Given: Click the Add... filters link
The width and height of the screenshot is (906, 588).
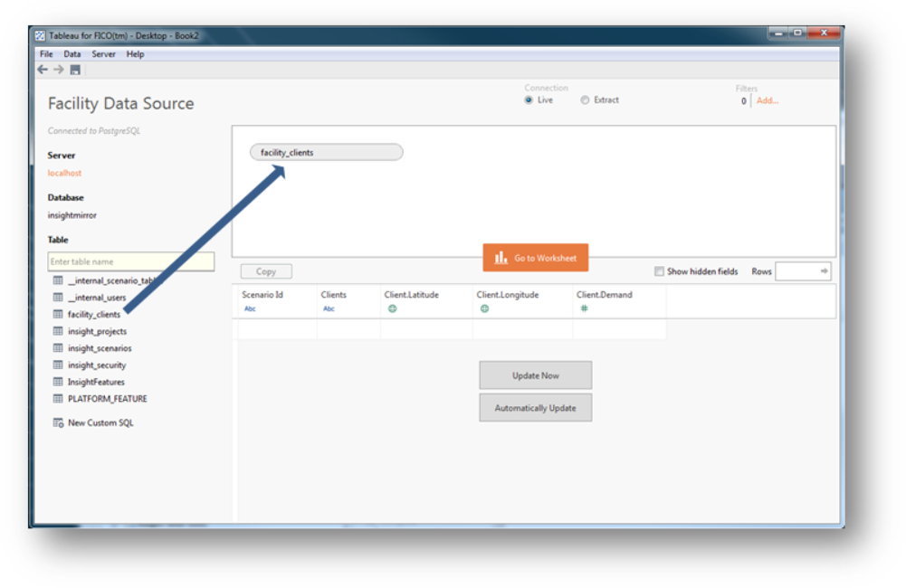Looking at the screenshot, I should click(x=768, y=100).
